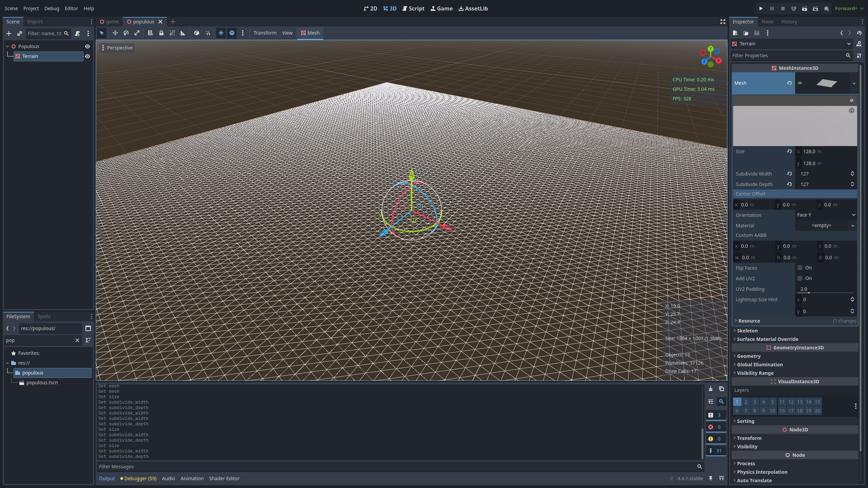Open the Debugger (59) panel
Screen dimensions: 868x488
(x=138, y=479)
